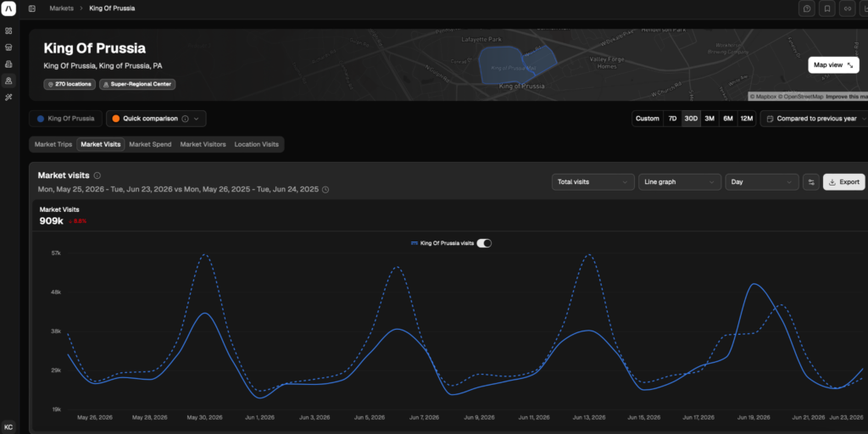868x434 pixels.
Task: Click the app logo in the sidebar
Action: [x=8, y=8]
